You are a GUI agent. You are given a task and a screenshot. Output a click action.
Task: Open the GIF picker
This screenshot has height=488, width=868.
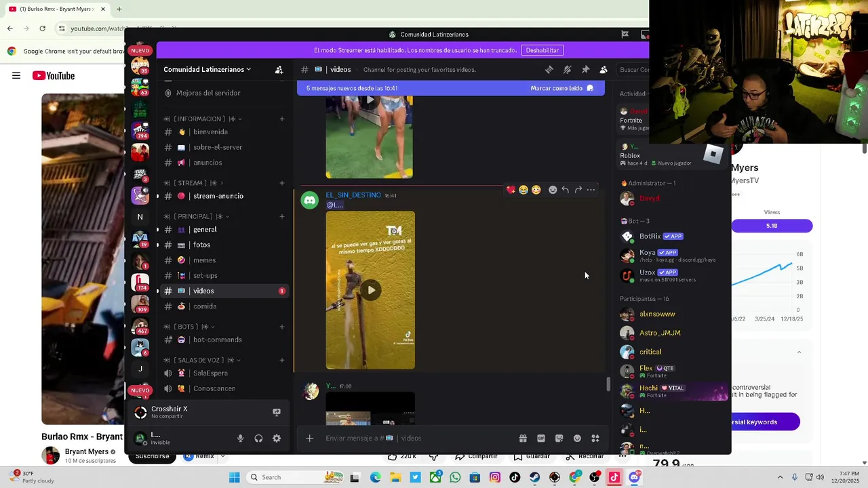pyautogui.click(x=541, y=439)
